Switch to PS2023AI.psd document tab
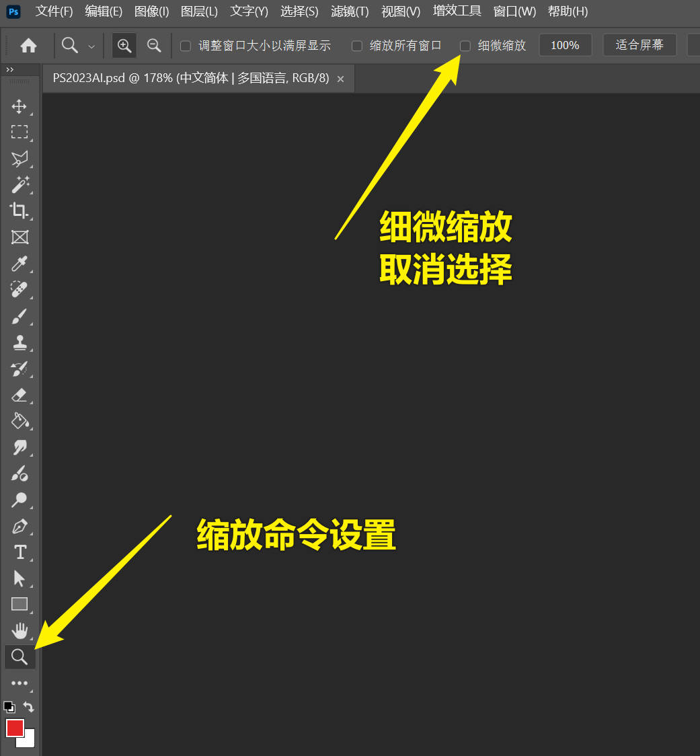 pos(191,78)
